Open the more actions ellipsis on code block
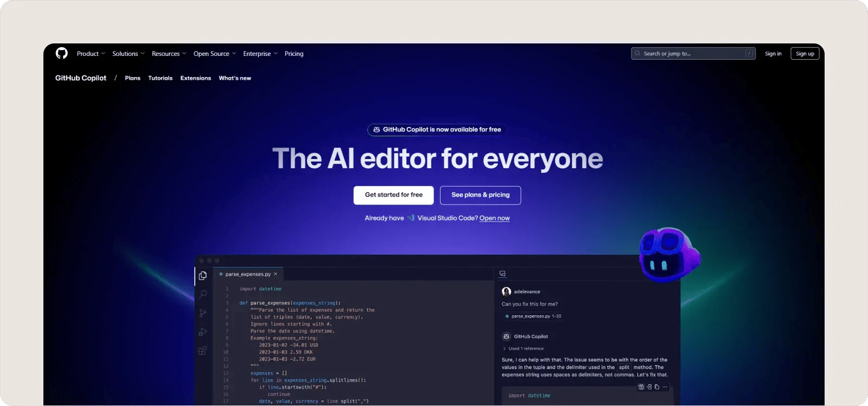This screenshot has height=406, width=868. pyautogui.click(x=665, y=387)
